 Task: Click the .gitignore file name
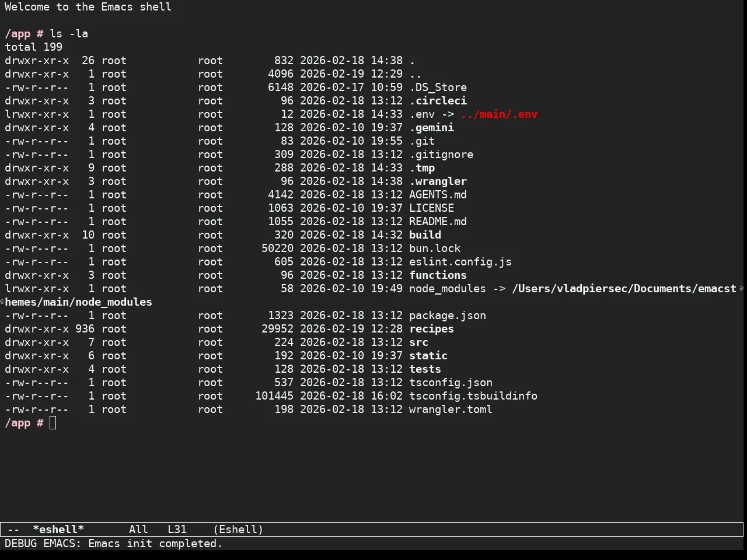[441, 155]
